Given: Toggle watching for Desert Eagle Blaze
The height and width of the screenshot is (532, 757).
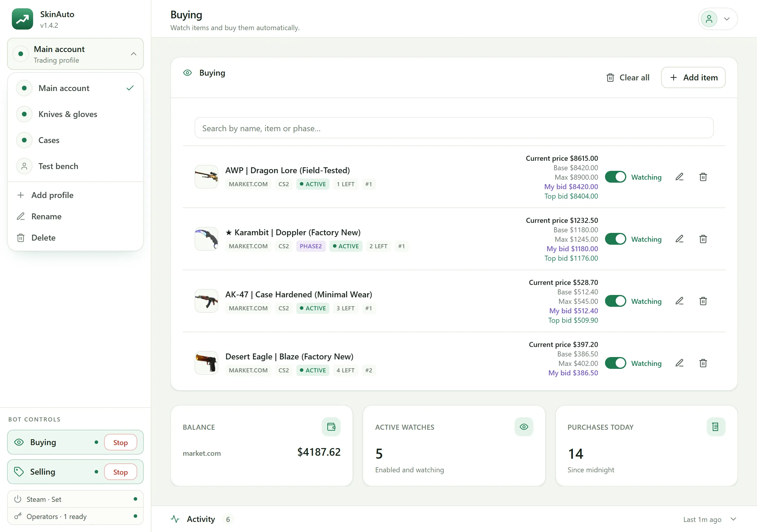Looking at the screenshot, I should [x=616, y=363].
